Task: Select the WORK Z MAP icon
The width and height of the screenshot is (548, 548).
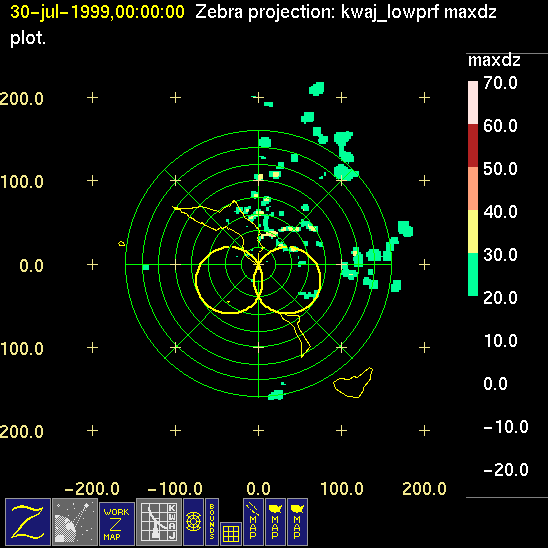Action: [117, 524]
